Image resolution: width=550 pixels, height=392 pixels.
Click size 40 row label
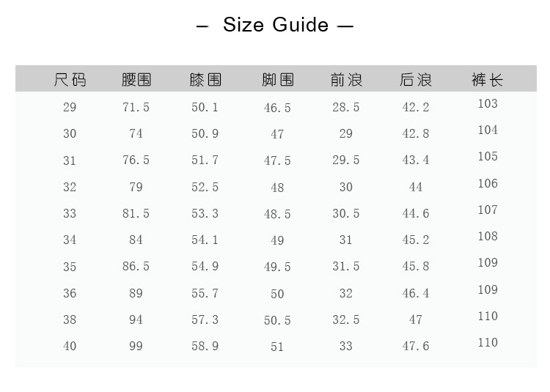pos(70,346)
